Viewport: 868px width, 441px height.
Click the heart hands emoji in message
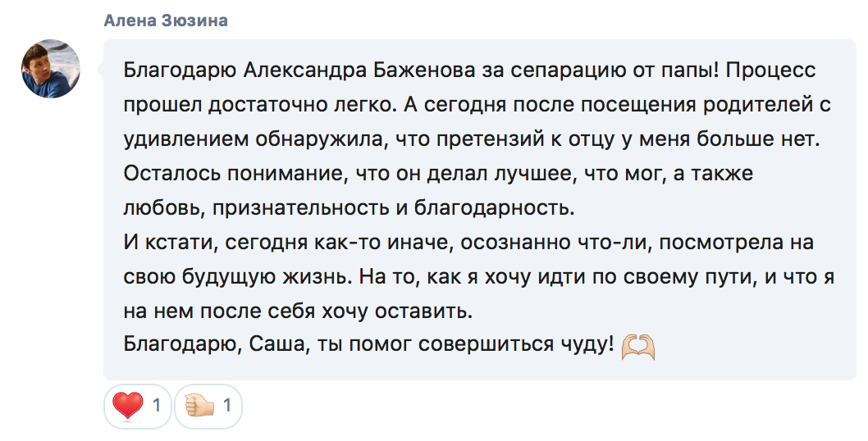click(638, 348)
